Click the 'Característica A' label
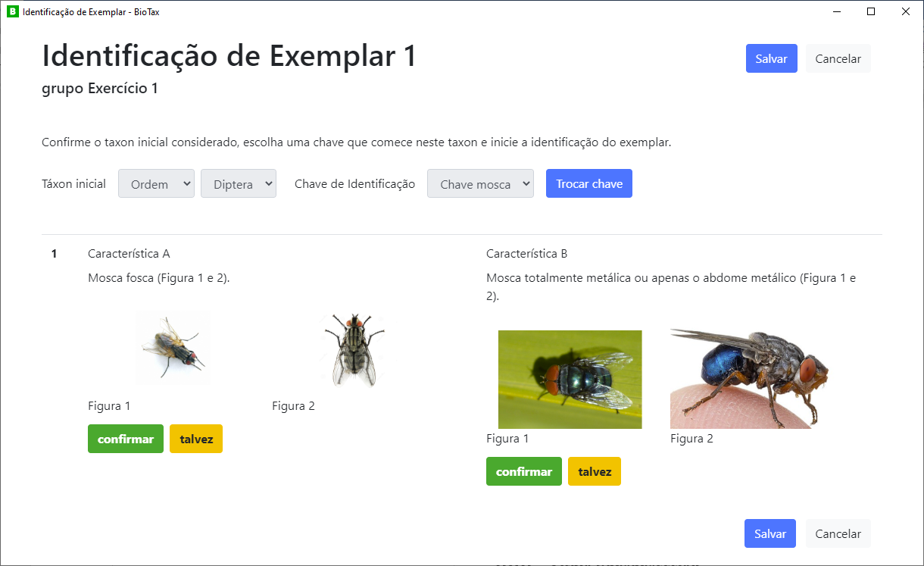This screenshot has height=566, width=924. pos(129,254)
